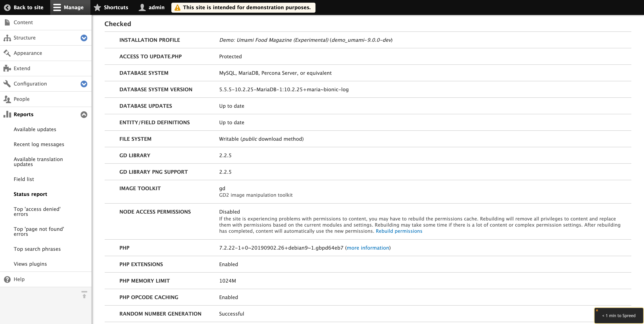Image resolution: width=644 pixels, height=324 pixels.
Task: Open the Structure menu item
Action: coord(25,38)
